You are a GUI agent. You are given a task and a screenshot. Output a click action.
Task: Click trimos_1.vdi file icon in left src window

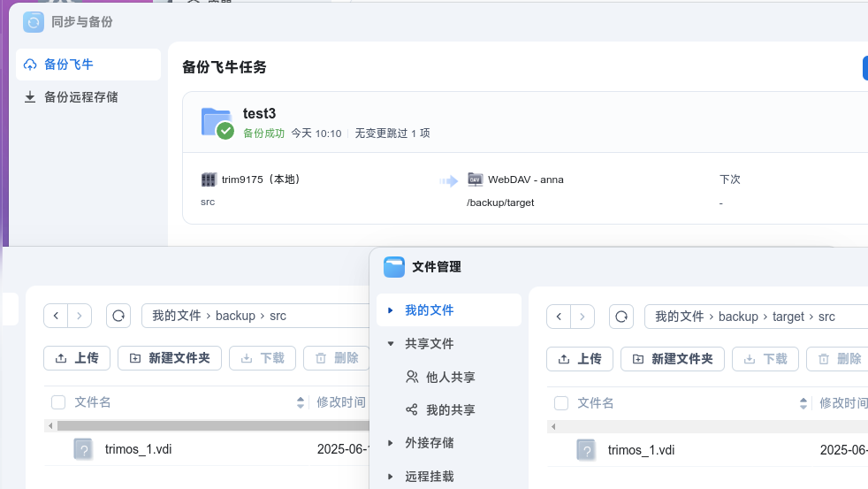[84, 449]
